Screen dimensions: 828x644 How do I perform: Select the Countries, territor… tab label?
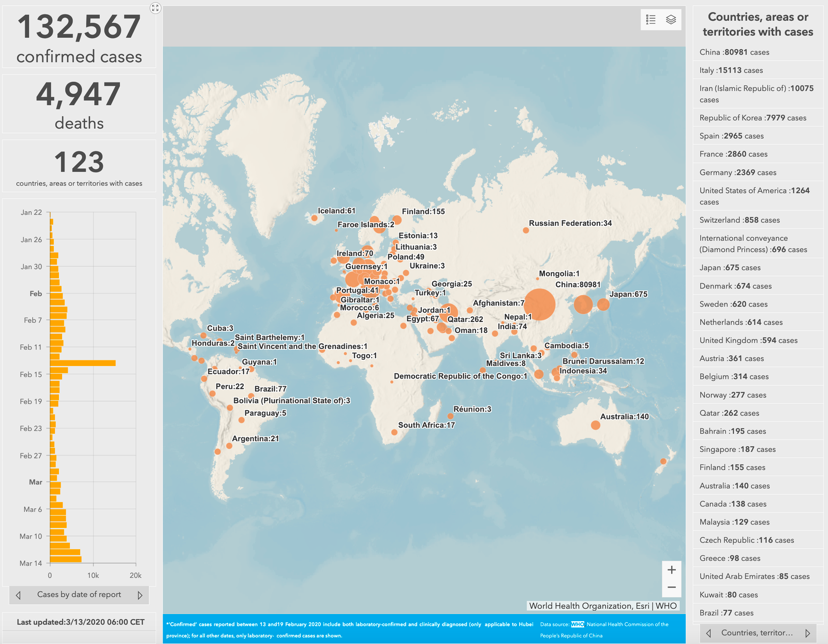(757, 633)
